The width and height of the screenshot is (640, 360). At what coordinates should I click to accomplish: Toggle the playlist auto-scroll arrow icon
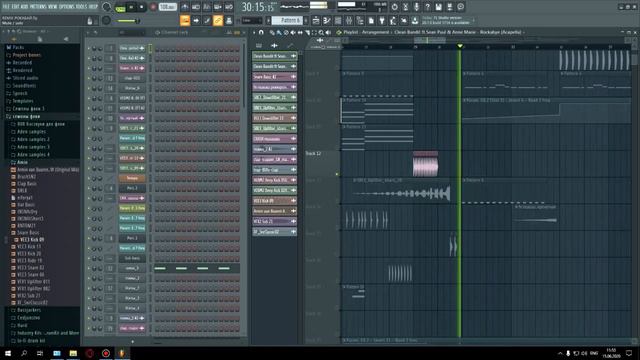196,20
